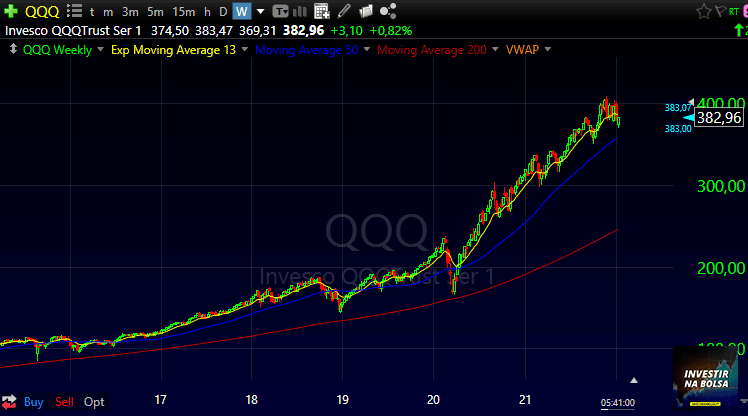Open the add-indicator calendar grid icon
Viewport: 748px width, 416px height.
pyautogui.click(x=322, y=11)
